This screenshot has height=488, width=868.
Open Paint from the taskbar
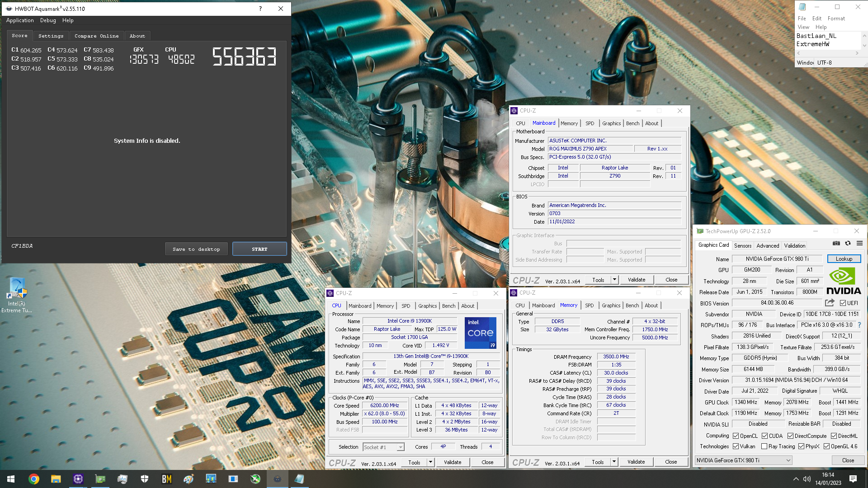[x=189, y=479]
